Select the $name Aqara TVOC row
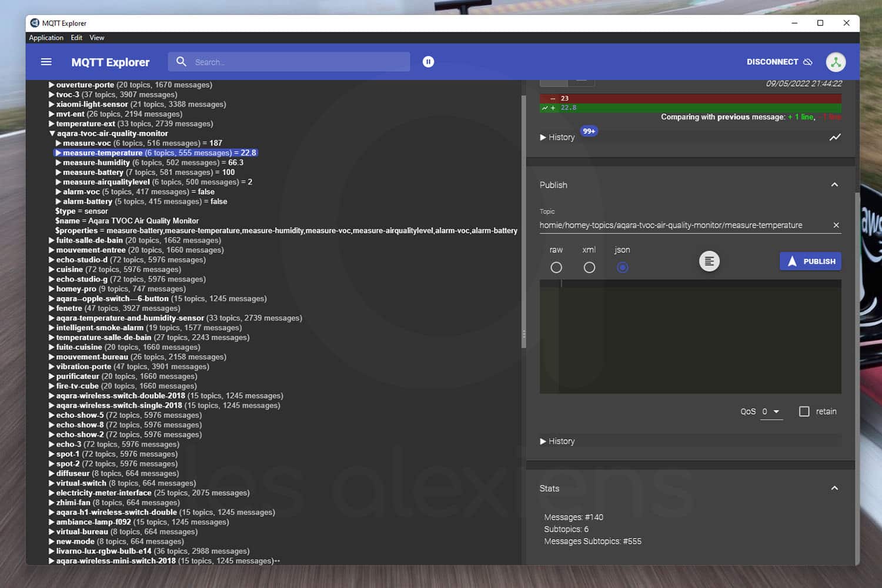The image size is (882, 588). pyautogui.click(x=127, y=220)
